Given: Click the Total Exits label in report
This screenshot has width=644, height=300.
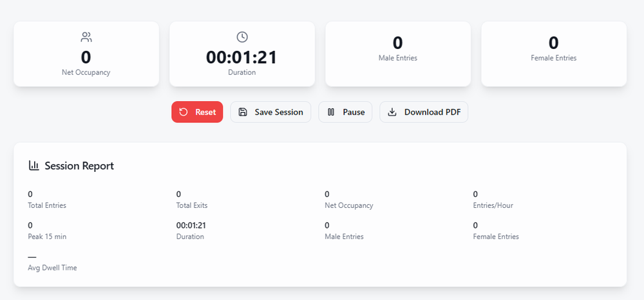Looking at the screenshot, I should pyautogui.click(x=192, y=205).
